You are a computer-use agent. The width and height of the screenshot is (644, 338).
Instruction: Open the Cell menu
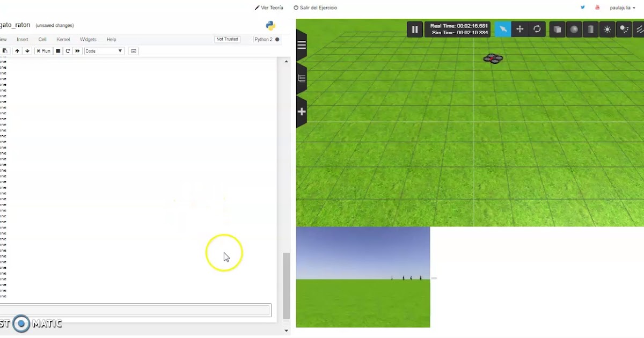click(42, 40)
